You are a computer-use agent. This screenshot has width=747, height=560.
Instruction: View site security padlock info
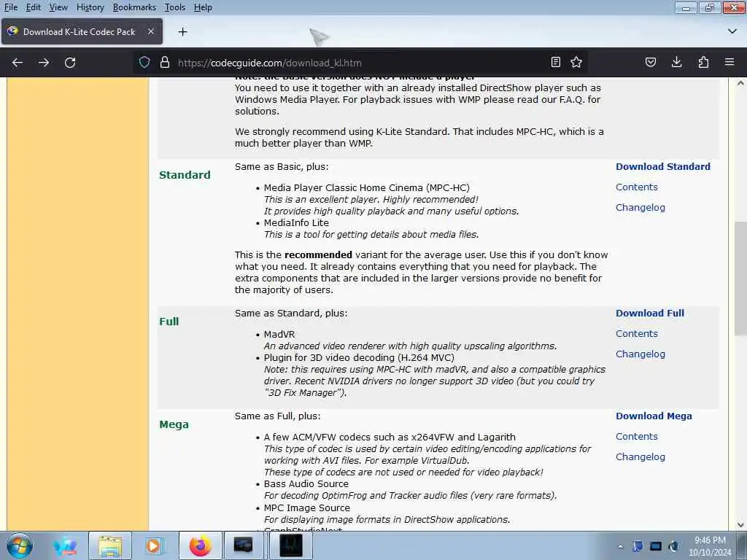[165, 63]
